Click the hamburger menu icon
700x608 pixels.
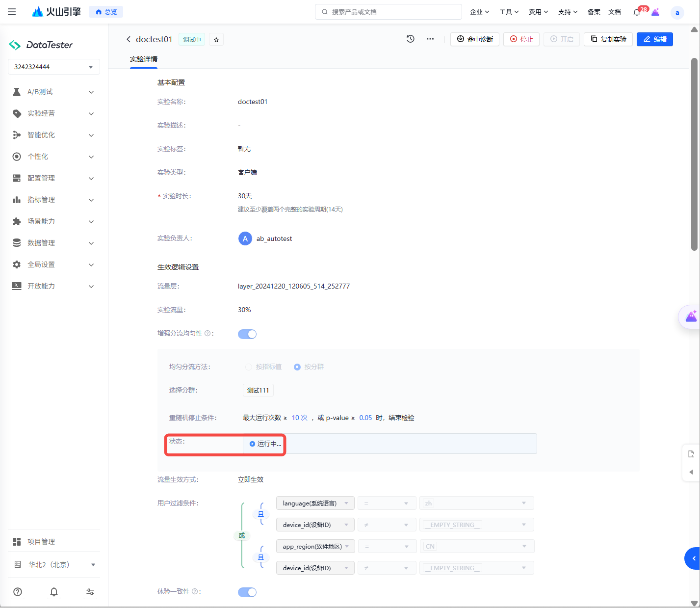pos(12,12)
